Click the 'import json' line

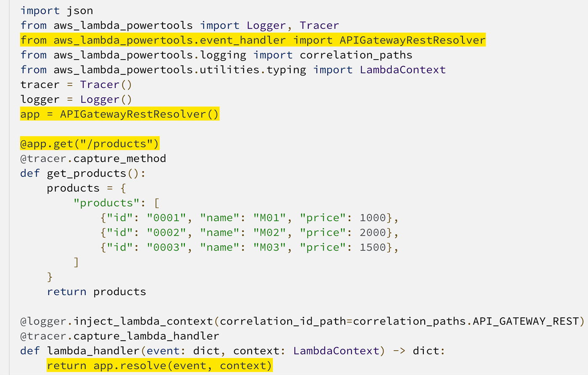[57, 10]
